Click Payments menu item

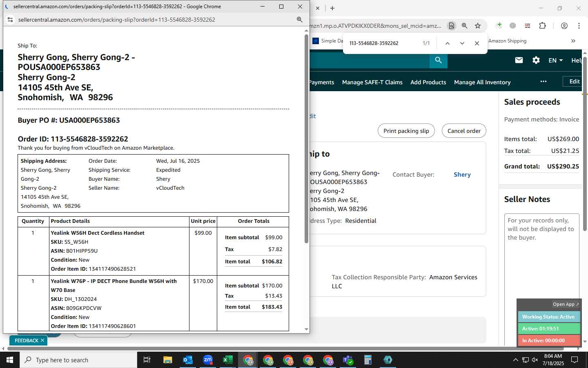322,82
